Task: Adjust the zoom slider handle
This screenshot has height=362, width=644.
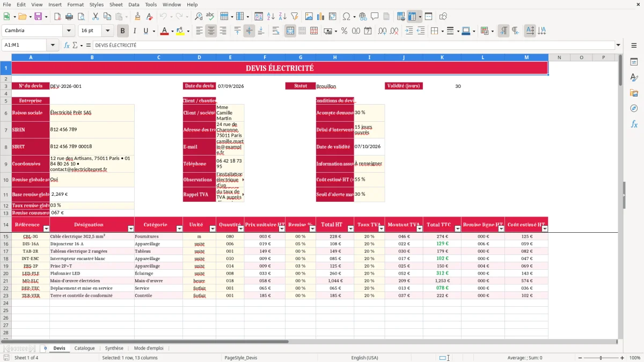Action: (x=601, y=358)
